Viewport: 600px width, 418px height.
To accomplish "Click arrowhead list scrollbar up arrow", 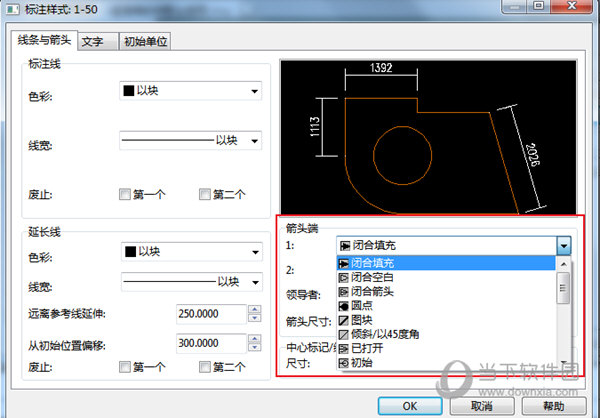I will click(x=563, y=264).
